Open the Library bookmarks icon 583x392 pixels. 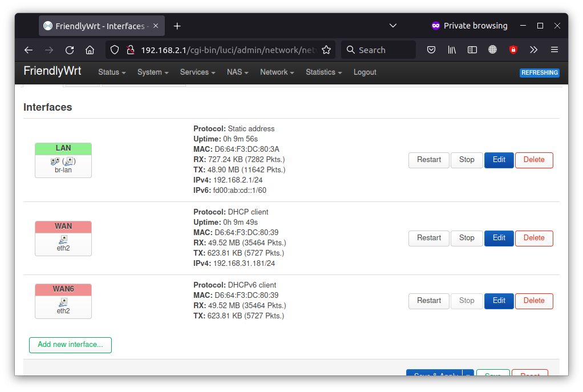pos(452,50)
